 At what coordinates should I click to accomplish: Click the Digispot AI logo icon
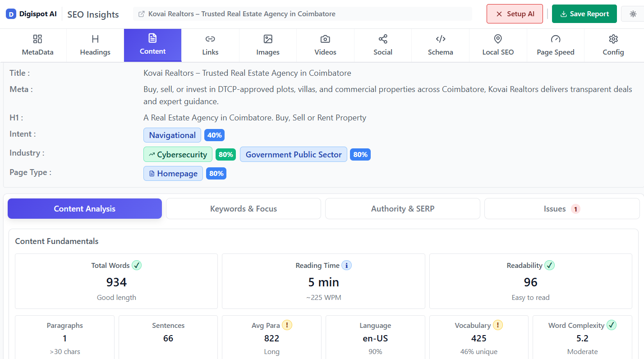[11, 14]
